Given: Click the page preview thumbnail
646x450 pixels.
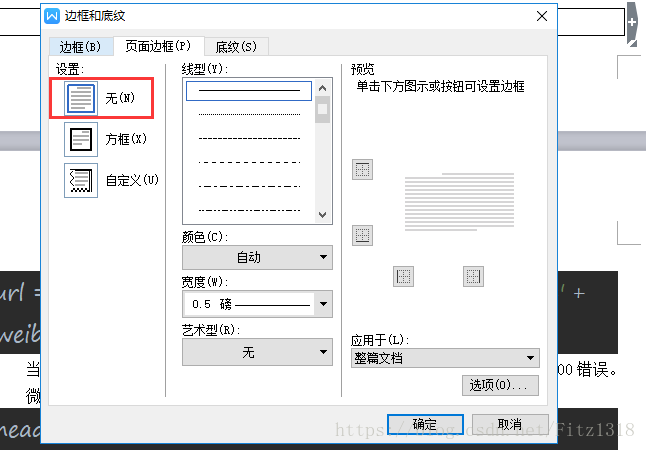Looking at the screenshot, I should click(x=459, y=202).
